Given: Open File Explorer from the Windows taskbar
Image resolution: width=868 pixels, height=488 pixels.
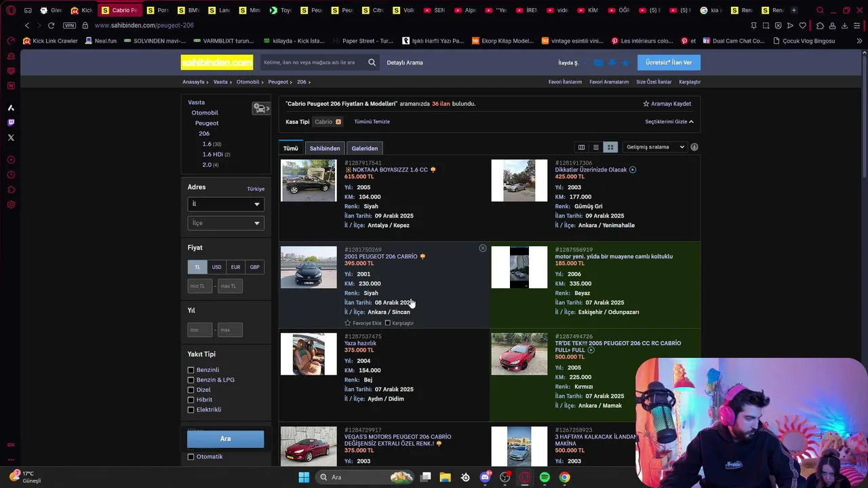Looking at the screenshot, I should pos(445,477).
